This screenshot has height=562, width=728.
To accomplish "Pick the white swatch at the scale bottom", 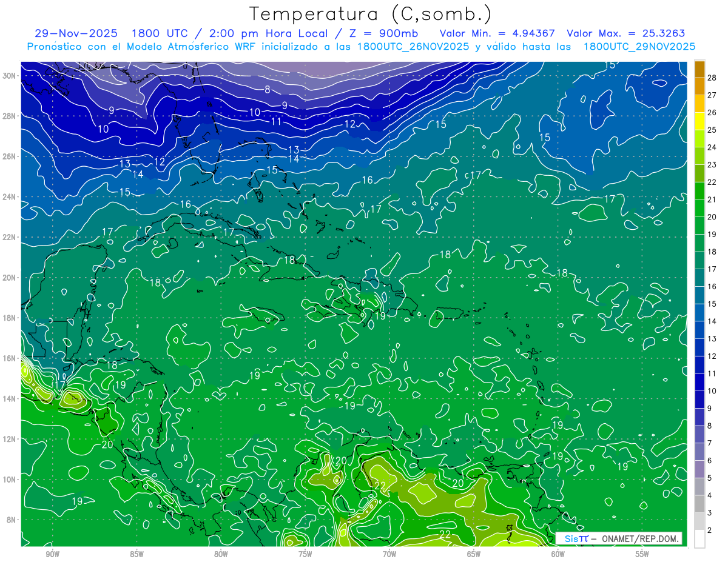I will [x=699, y=539].
